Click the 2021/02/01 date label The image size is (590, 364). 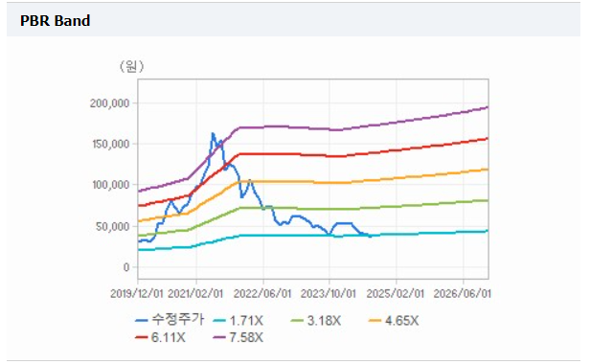[195, 294]
